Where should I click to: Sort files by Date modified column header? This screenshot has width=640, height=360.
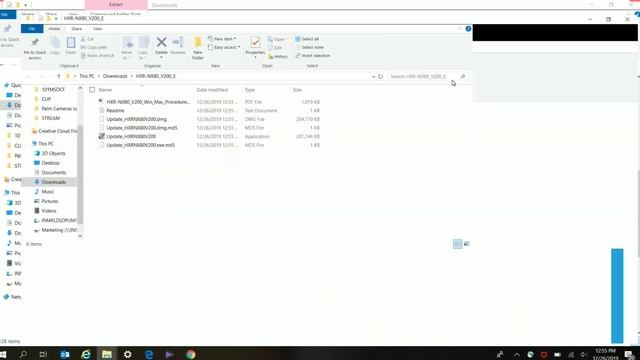pos(212,90)
